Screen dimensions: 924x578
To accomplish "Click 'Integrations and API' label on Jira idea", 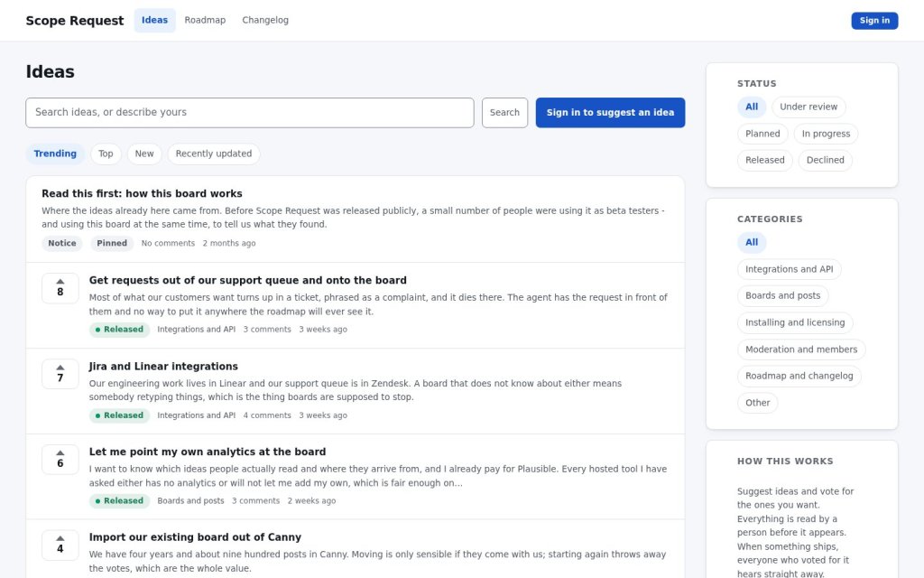I will (196, 415).
